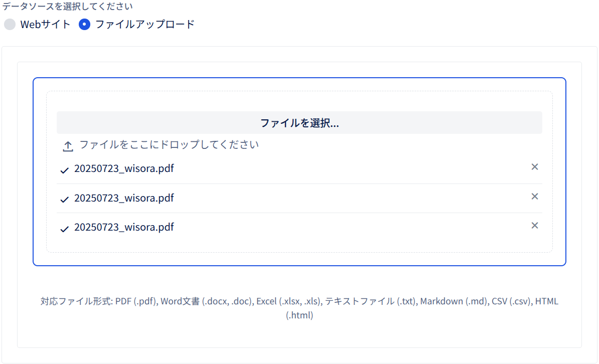Select the middle 20250723_wisora.pdf file name
The image size is (599, 364).
coord(124,198)
